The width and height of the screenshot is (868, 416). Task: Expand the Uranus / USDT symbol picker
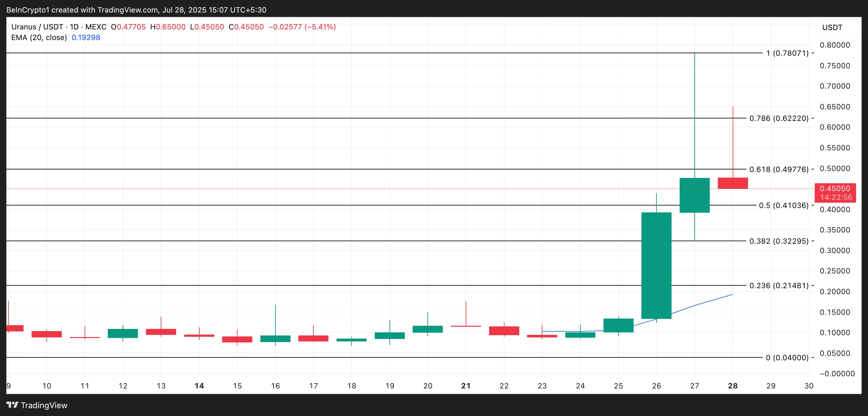coord(37,27)
